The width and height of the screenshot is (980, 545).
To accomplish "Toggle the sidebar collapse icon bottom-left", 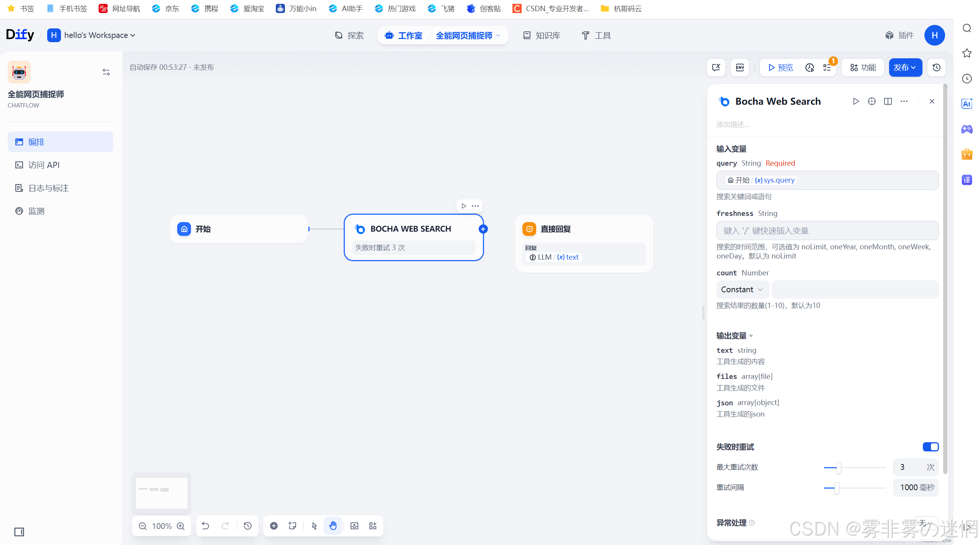I will [19, 532].
